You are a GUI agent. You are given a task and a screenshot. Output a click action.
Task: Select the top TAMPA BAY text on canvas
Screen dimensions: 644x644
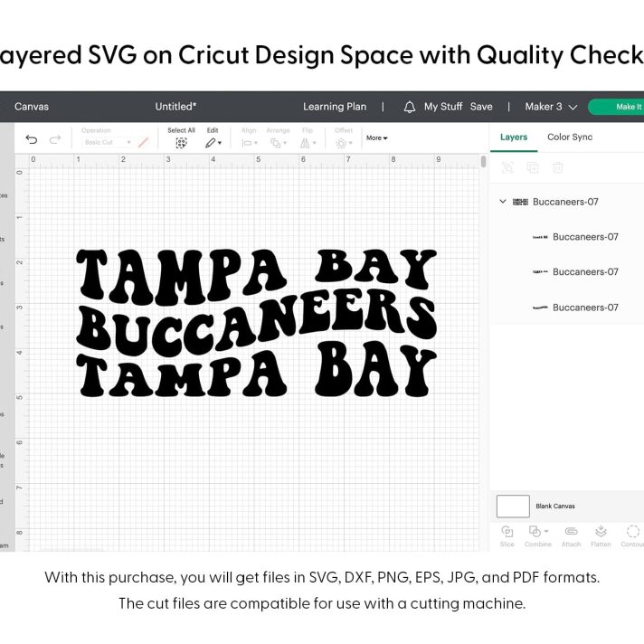[x=256, y=276]
